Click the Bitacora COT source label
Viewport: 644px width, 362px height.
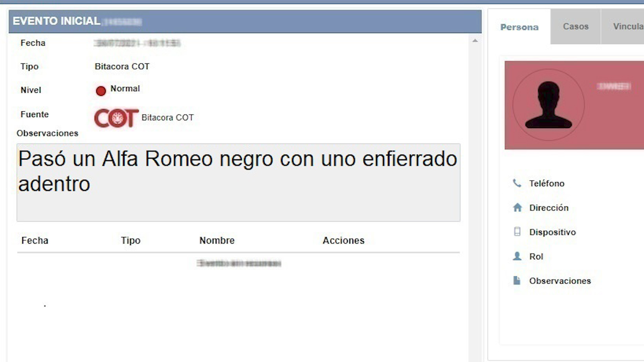tap(167, 118)
